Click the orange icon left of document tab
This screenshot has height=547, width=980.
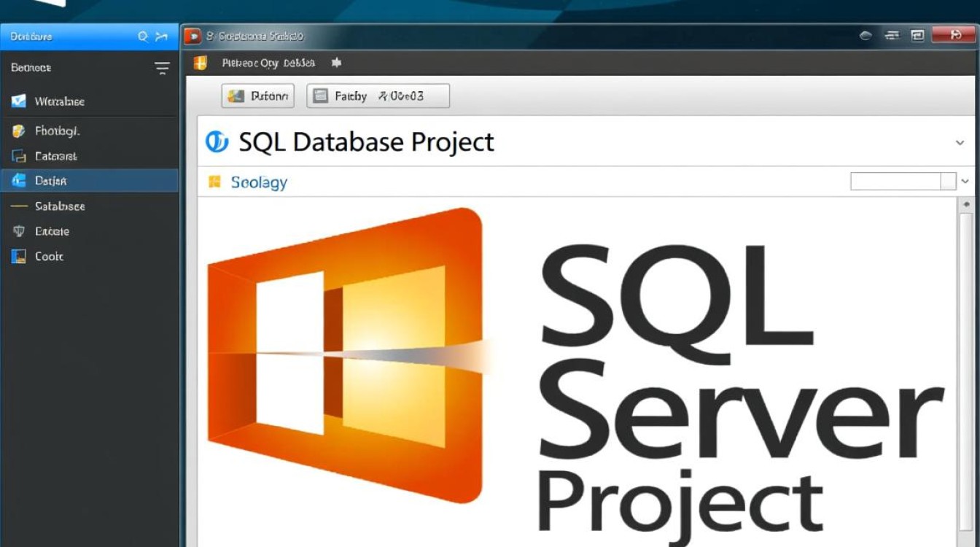click(x=201, y=63)
